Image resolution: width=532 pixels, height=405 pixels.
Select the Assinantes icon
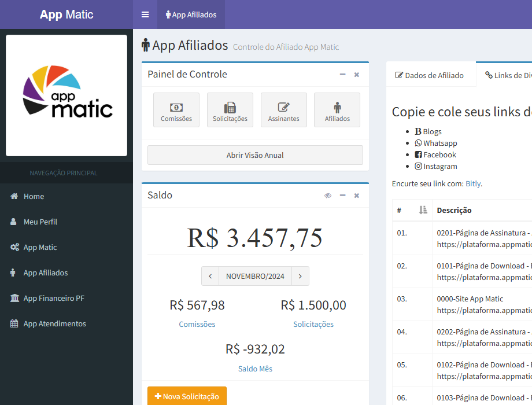[283, 110]
